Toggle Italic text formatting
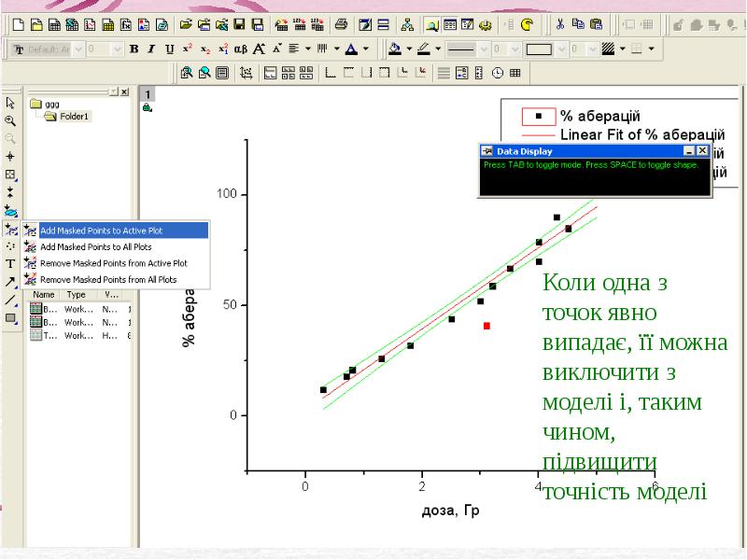747x560 pixels. pos(152,49)
